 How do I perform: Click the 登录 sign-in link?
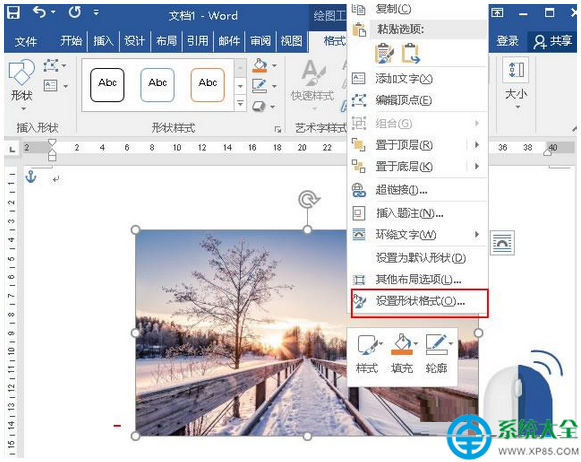click(x=507, y=41)
